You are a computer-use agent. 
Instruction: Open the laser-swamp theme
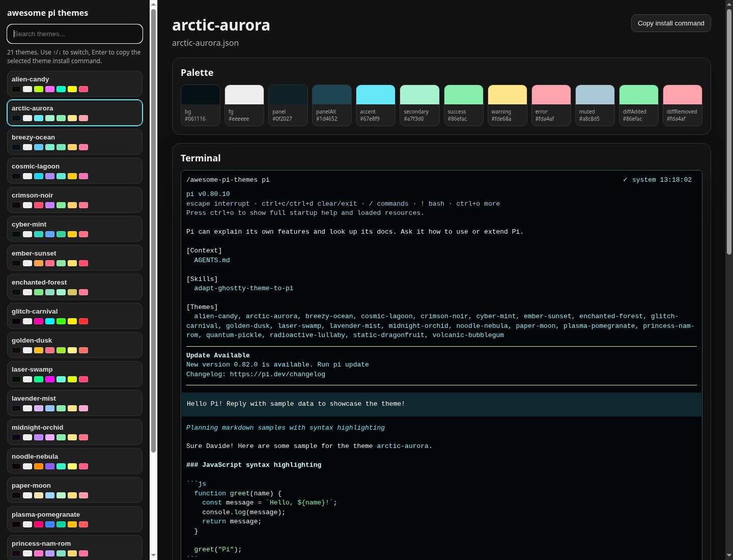point(75,374)
